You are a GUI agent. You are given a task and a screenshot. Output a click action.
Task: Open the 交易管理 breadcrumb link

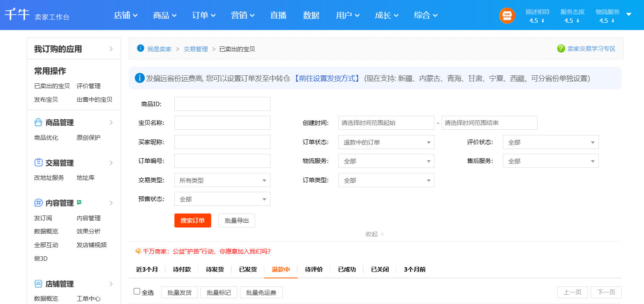[196, 49]
